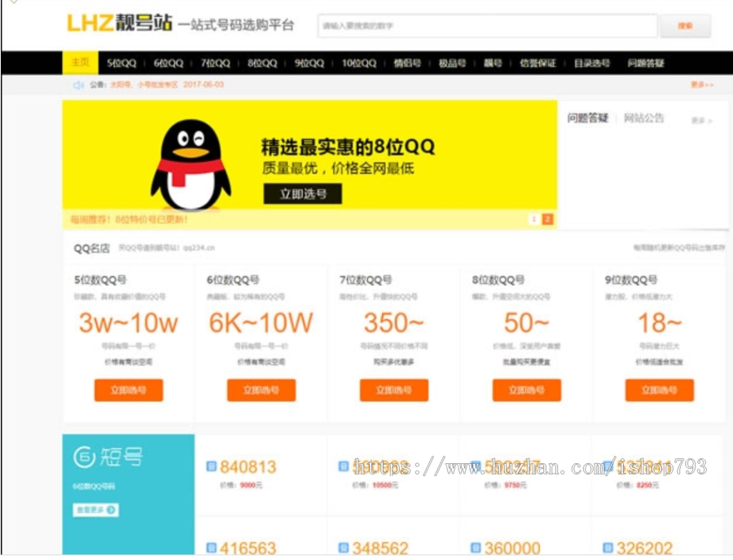This screenshot has height=560, width=733.
Task: Open QQ number 326202
Action: (x=645, y=548)
